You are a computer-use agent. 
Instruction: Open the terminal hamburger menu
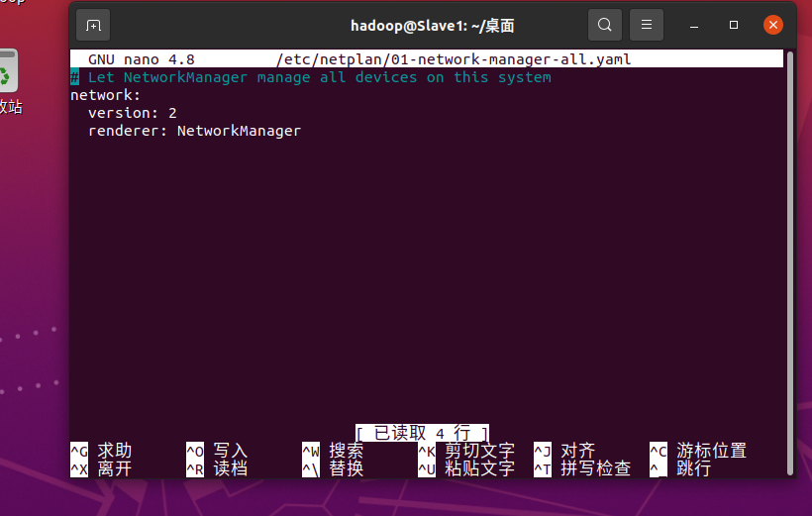(x=647, y=25)
